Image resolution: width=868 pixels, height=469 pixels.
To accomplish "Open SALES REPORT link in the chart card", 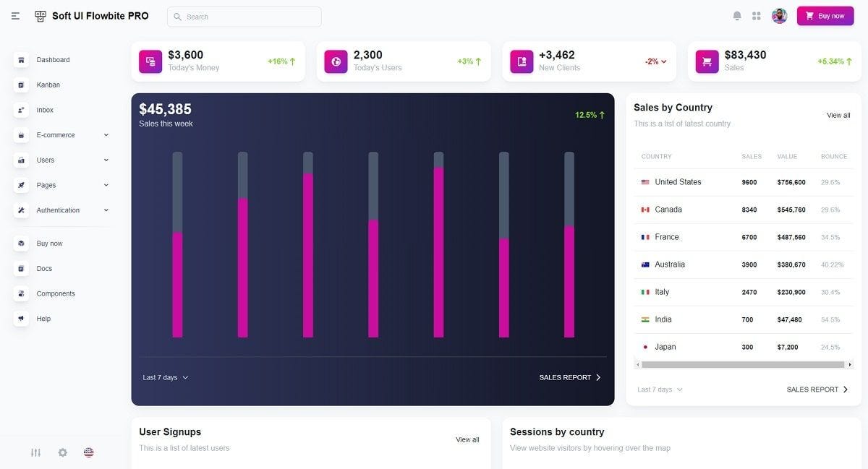I will click(x=570, y=377).
